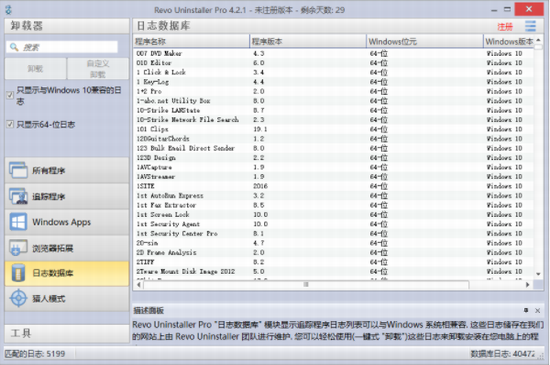Click the vertical scrollbar down arrow
This screenshot has height=365, width=550.
[x=538, y=274]
